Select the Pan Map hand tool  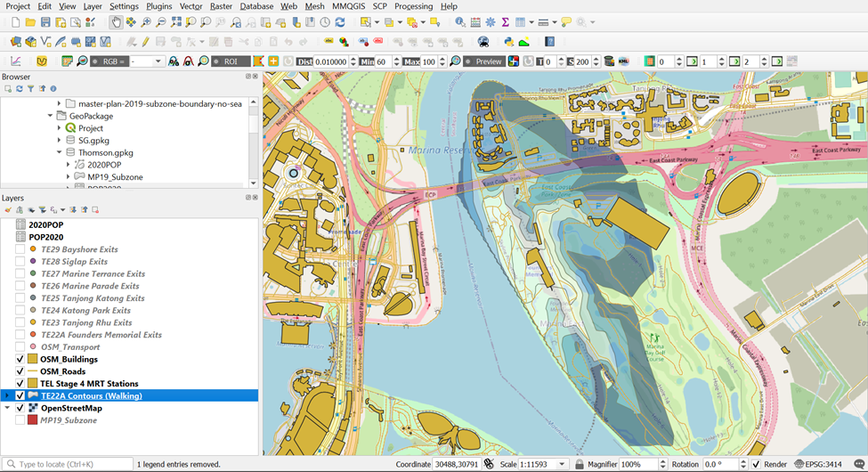116,22
